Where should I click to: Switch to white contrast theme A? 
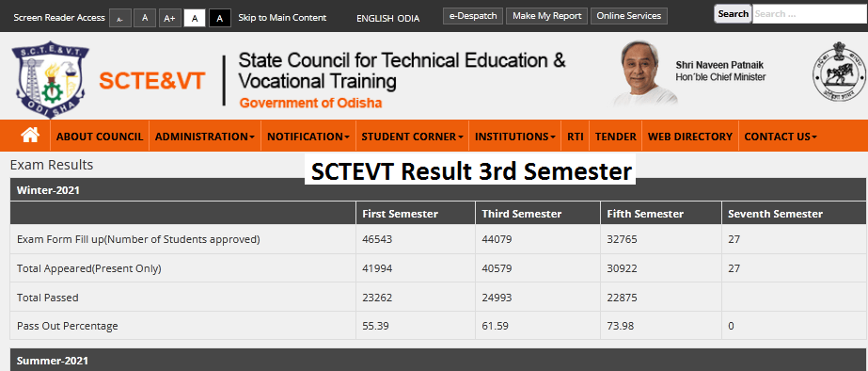[x=195, y=18]
